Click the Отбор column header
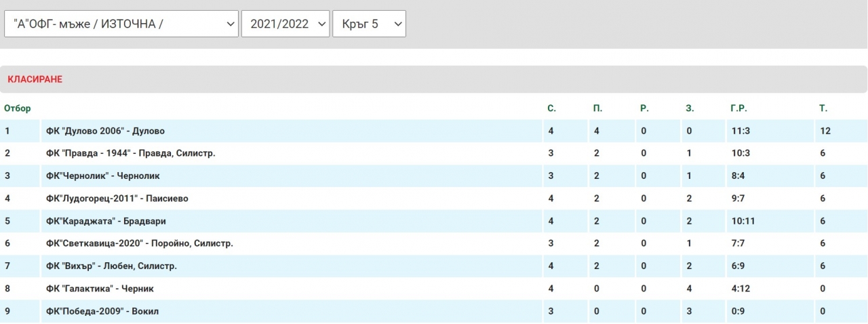The width and height of the screenshot is (868, 324). (18, 108)
